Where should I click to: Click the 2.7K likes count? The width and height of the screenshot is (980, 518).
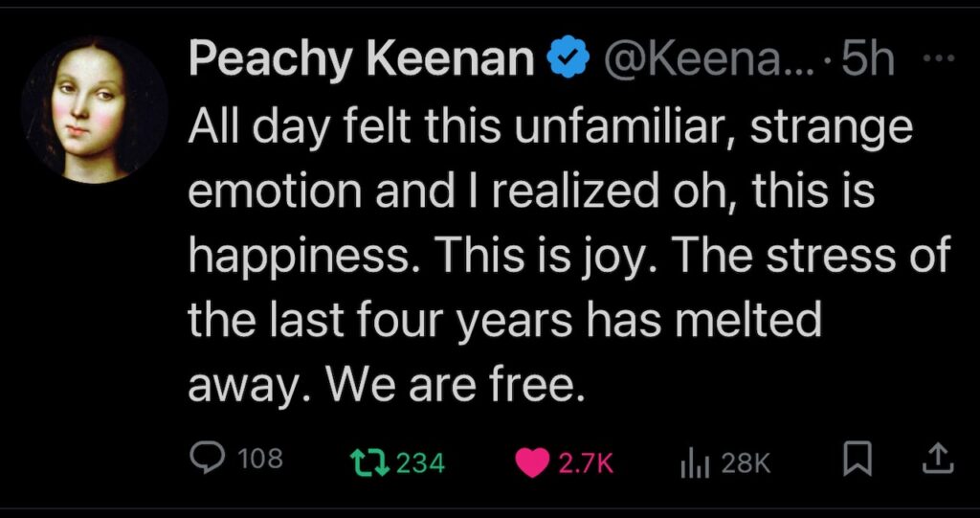click(585, 462)
